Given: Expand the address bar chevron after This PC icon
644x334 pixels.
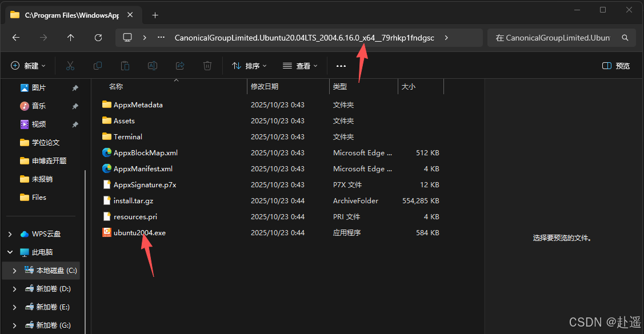Looking at the screenshot, I should [x=145, y=37].
